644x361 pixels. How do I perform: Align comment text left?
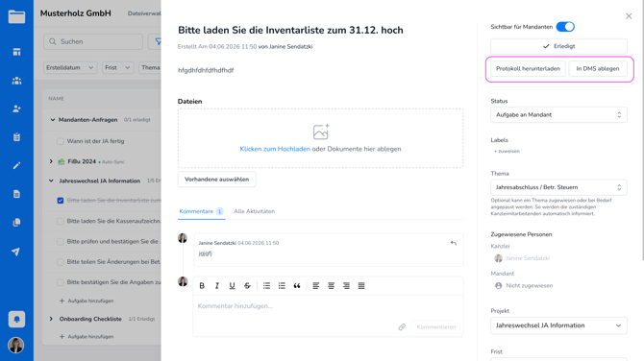pyautogui.click(x=316, y=286)
